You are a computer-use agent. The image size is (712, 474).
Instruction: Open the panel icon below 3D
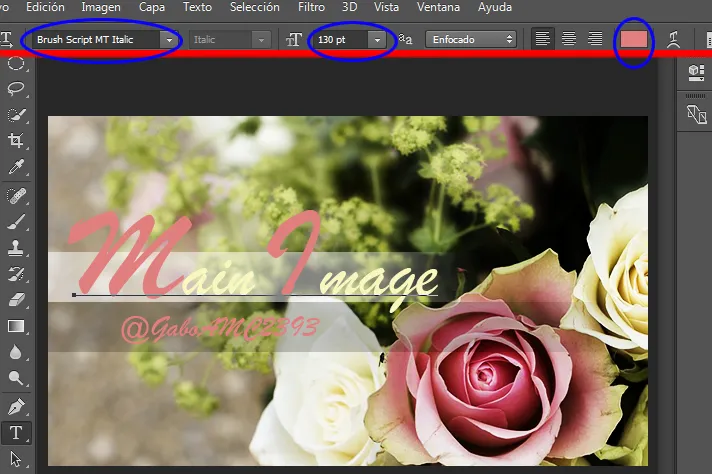(696, 114)
